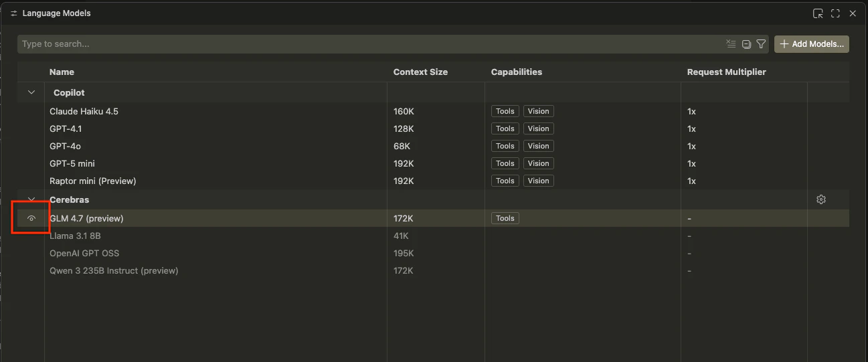Click the 195K context size value
Screen dimensions: 868x362
click(x=404, y=253)
